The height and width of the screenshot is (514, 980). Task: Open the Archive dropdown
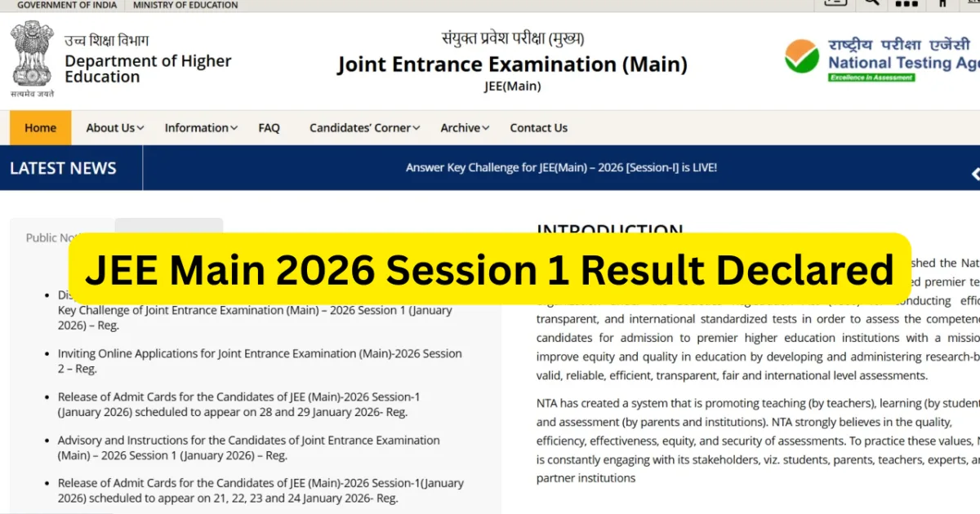click(x=463, y=128)
